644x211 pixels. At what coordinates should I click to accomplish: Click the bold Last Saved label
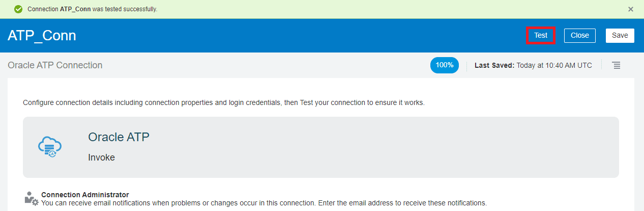tap(494, 65)
